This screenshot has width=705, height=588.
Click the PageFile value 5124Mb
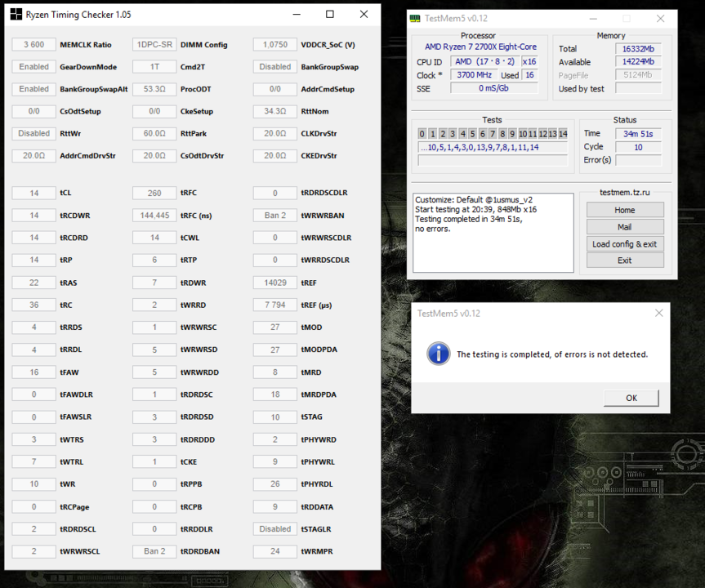click(638, 75)
